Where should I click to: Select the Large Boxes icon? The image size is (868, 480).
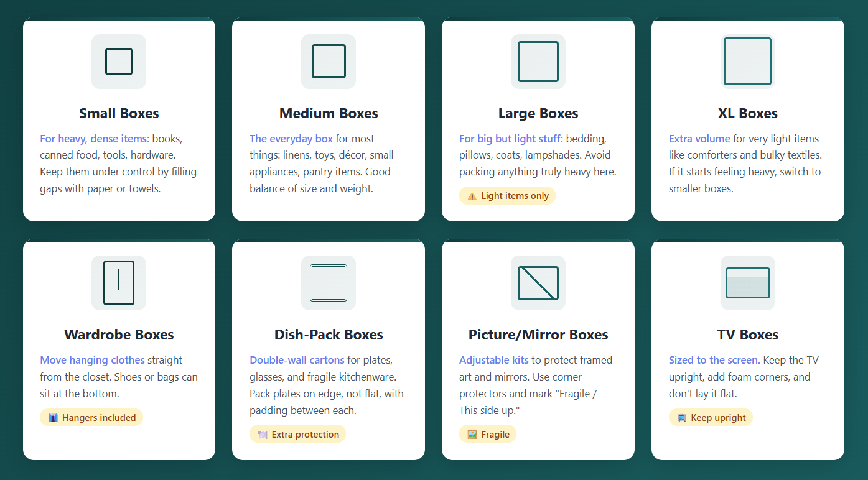click(x=538, y=62)
